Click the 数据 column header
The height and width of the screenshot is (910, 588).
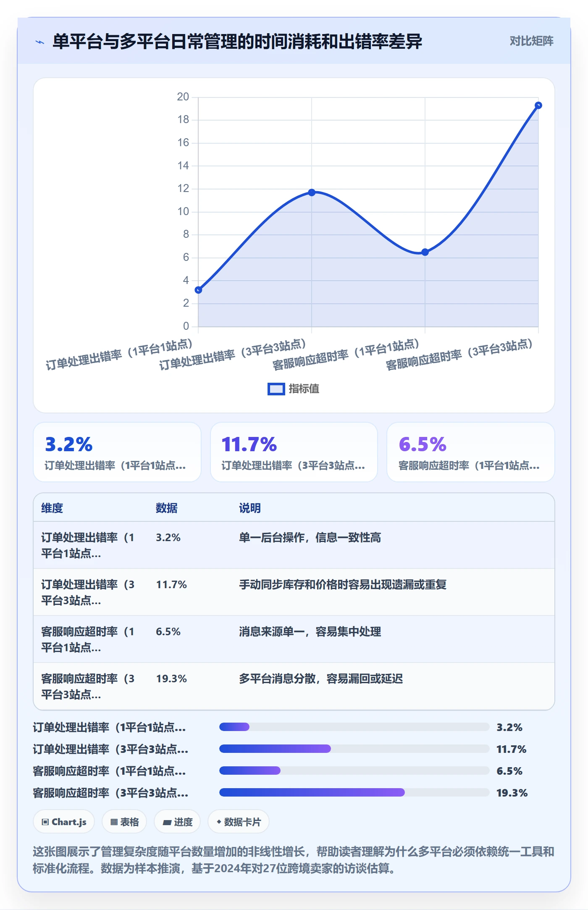(x=167, y=508)
